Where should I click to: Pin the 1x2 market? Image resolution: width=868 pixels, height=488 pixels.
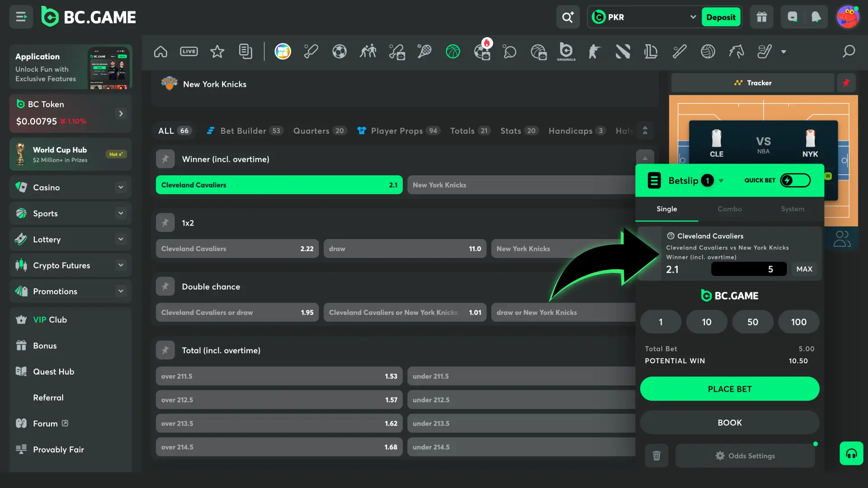165,223
